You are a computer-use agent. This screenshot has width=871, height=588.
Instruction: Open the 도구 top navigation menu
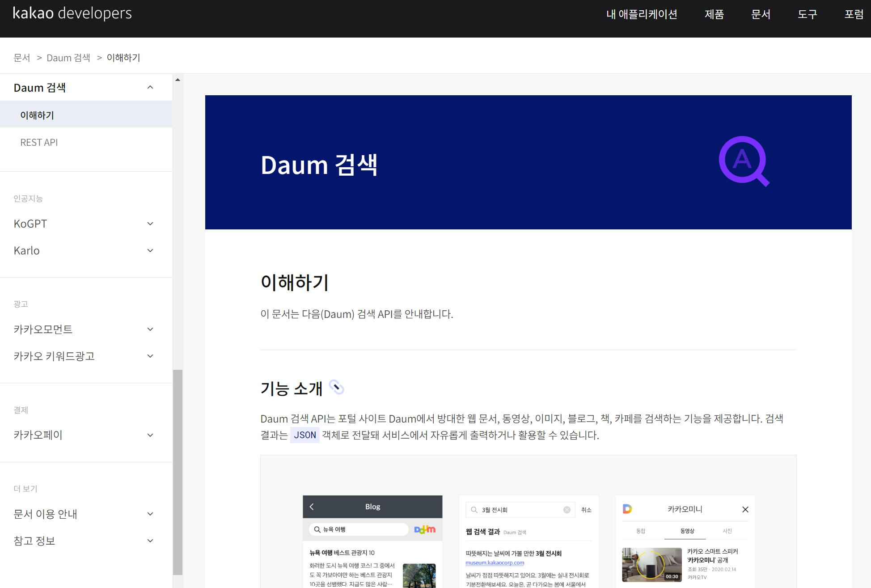807,14
